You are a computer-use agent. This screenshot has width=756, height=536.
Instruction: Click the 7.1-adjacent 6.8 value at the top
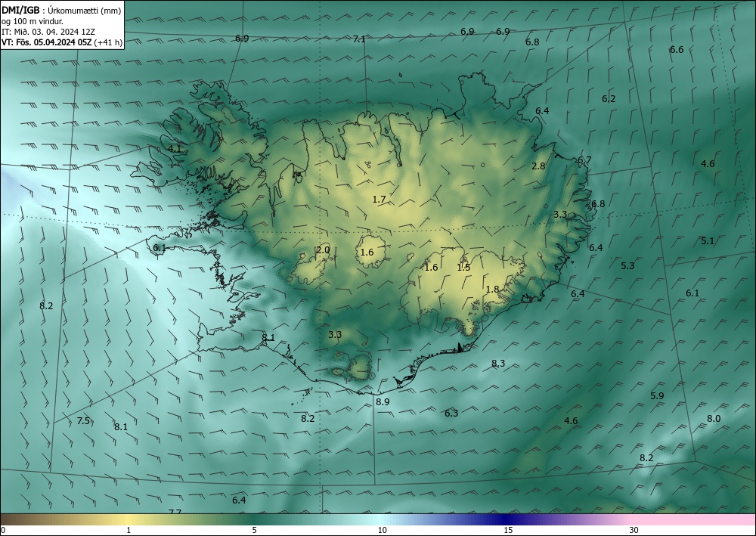[x=532, y=42]
